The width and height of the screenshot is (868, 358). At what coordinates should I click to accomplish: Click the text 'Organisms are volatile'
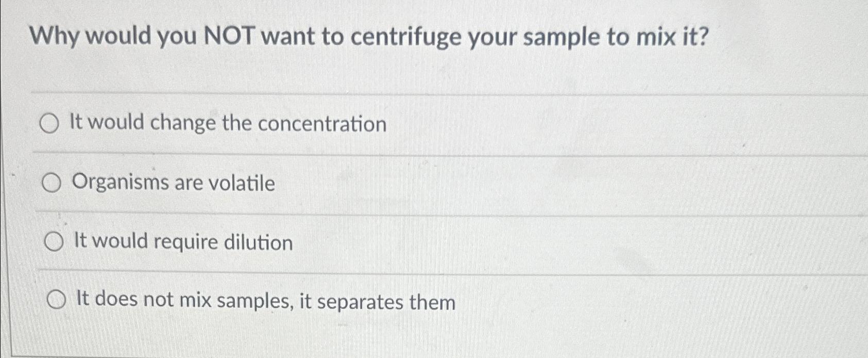[x=173, y=182]
